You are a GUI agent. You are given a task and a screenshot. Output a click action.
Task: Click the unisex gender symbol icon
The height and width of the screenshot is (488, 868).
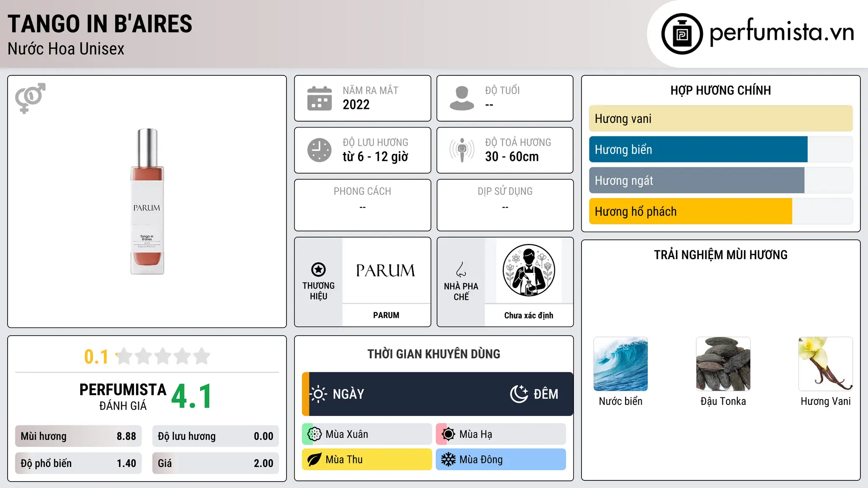[x=30, y=98]
